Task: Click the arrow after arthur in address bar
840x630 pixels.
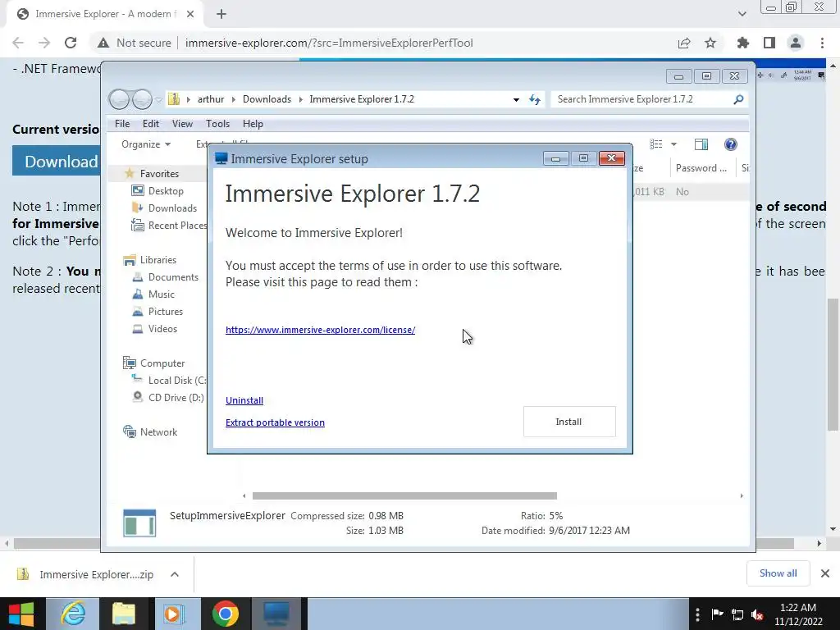Action: 234,99
